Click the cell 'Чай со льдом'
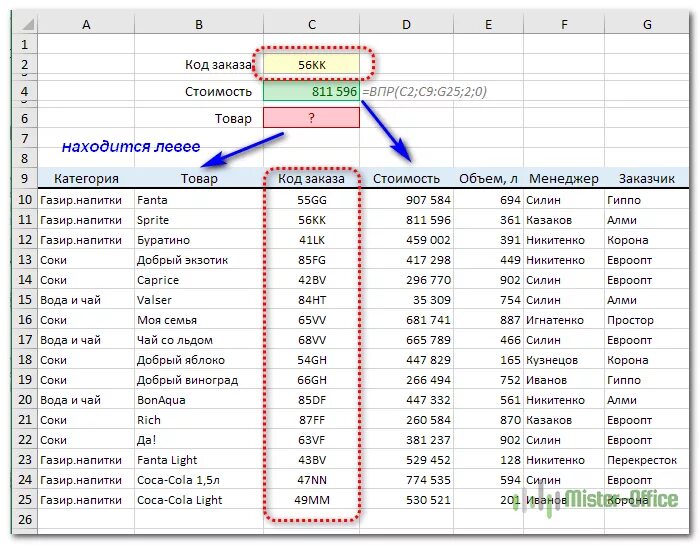Screen dimensions: 700x545 [x=199, y=340]
